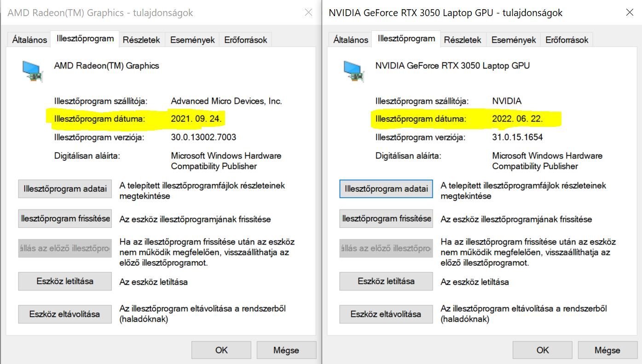Image resolution: width=642 pixels, height=364 pixels.
Task: Click Digitálisan aláírta label in AMD window
Action: click(87, 156)
